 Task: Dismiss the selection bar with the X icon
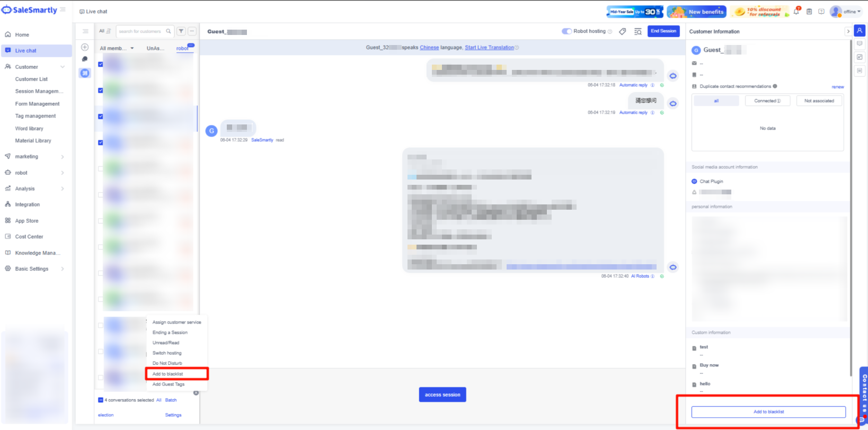coord(196,393)
